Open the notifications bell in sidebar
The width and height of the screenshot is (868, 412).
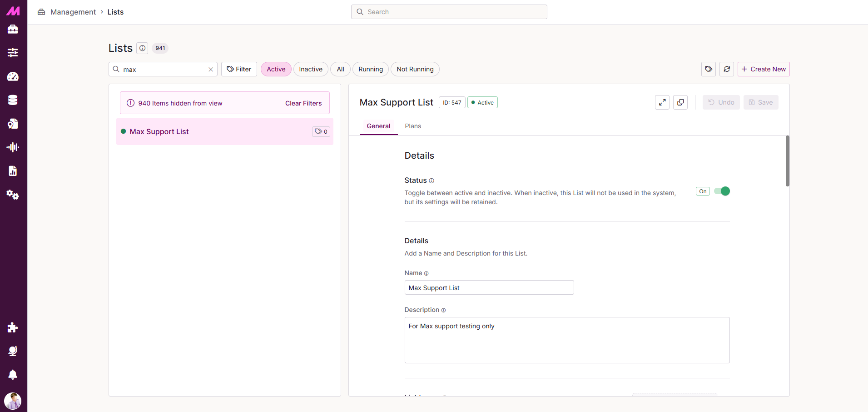click(13, 375)
